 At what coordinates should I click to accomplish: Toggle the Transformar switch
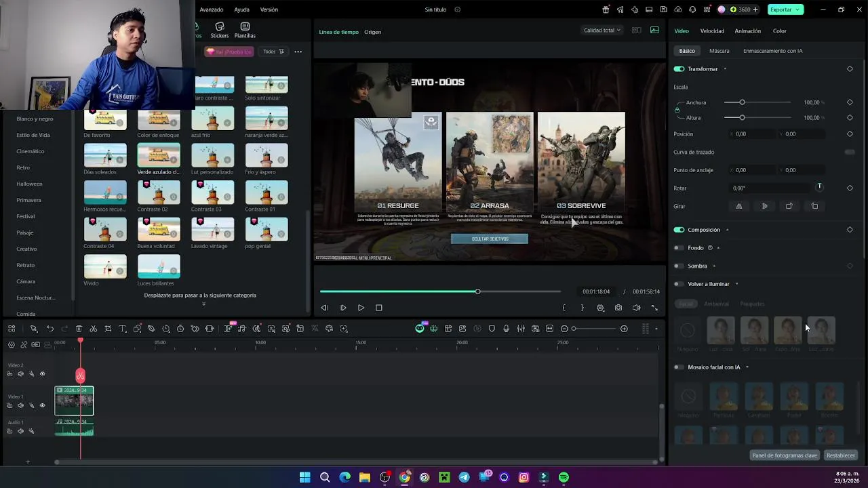click(x=679, y=68)
